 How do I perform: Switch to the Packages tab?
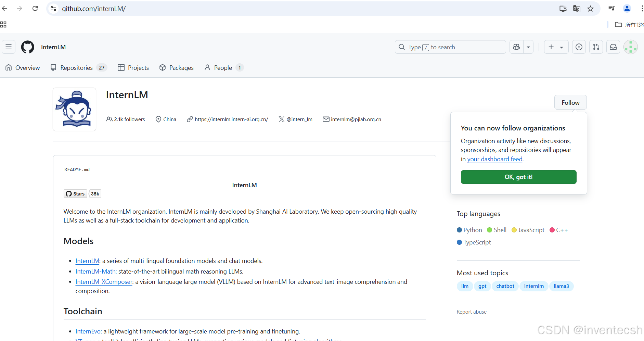[x=177, y=67]
